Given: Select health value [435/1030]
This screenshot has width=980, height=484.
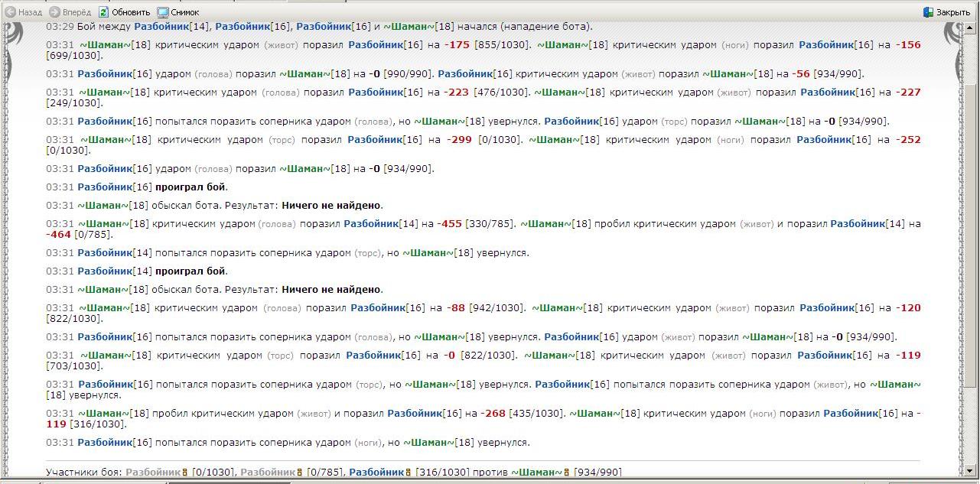Looking at the screenshot, I should click(538, 413).
